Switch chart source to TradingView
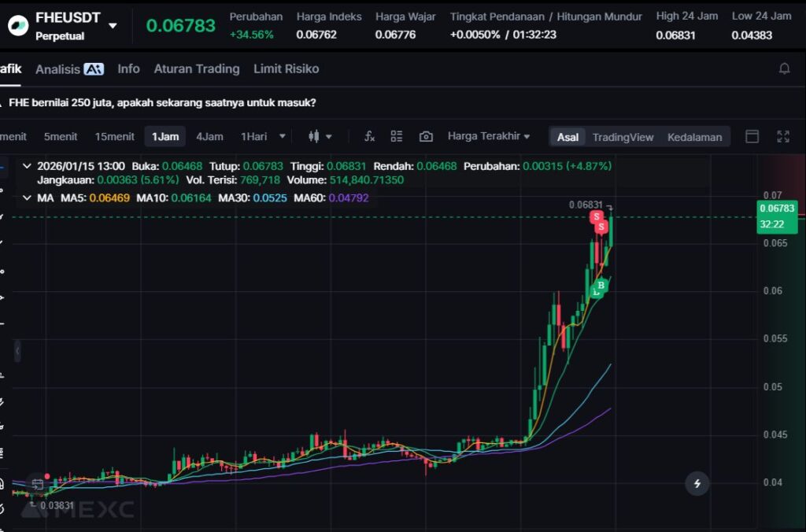 point(623,137)
